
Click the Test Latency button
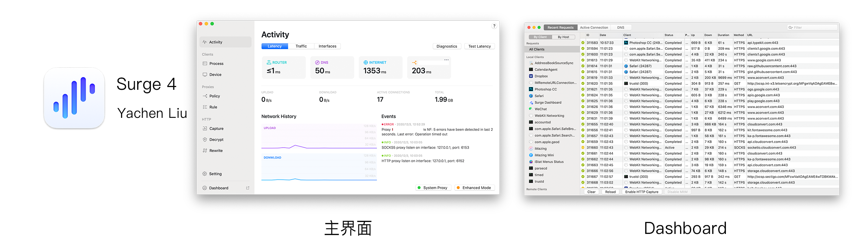coord(479,46)
